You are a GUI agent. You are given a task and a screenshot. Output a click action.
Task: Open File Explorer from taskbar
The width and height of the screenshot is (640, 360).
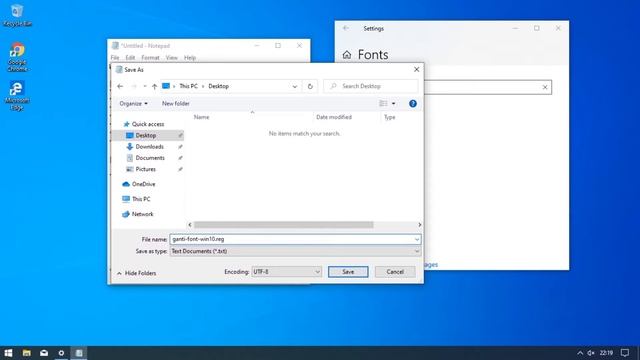(x=27, y=353)
